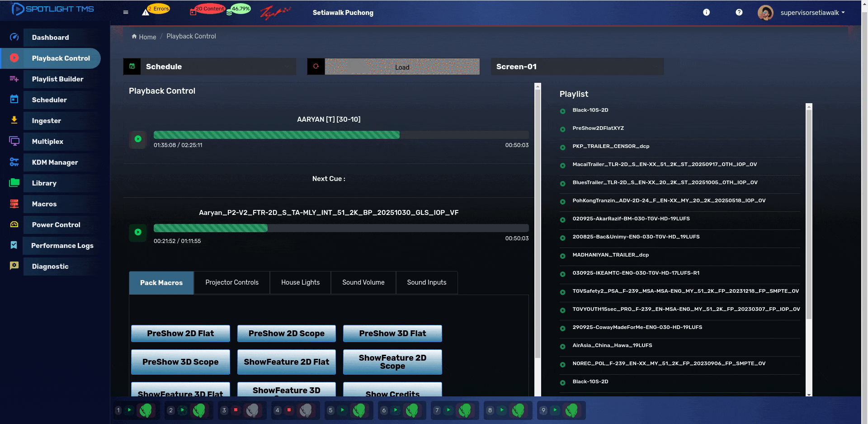Click the refresh icon beside Load
868x424 pixels.
tap(316, 67)
